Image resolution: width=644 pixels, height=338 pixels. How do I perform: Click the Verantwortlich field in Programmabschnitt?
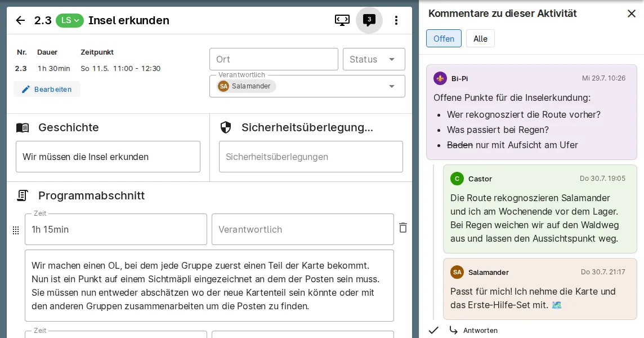[x=303, y=229]
